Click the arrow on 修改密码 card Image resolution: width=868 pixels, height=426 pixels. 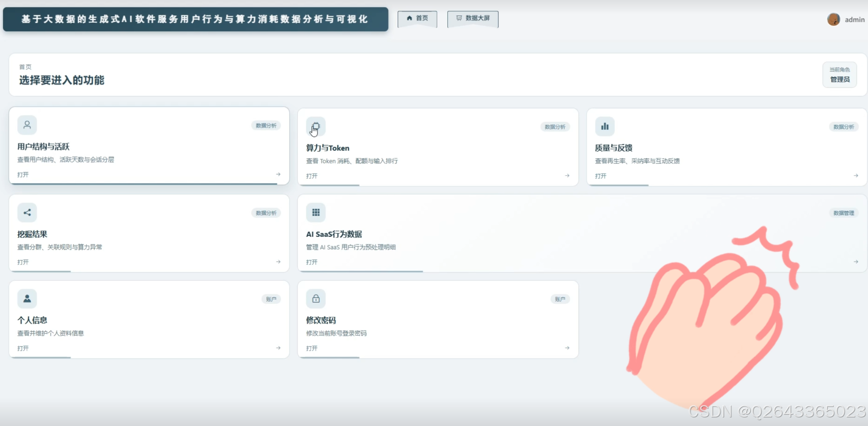[567, 348]
